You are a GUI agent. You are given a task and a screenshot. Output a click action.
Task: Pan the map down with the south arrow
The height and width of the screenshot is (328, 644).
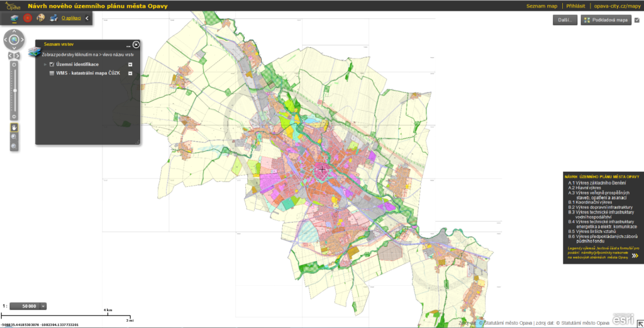coord(14,48)
